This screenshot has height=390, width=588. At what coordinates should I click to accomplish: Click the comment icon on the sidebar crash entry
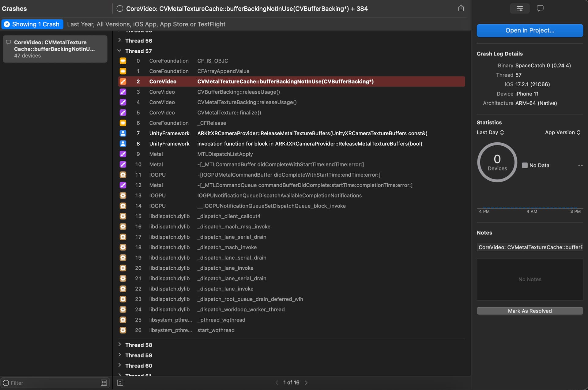[x=8, y=42]
